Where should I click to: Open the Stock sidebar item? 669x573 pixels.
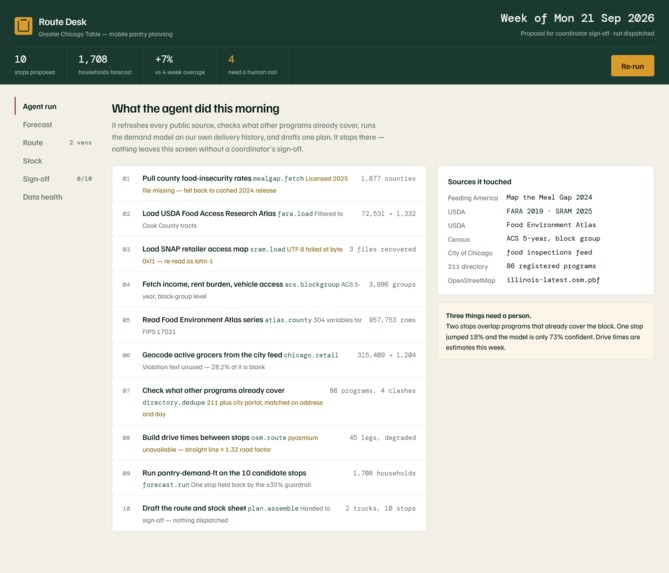[x=54, y=161]
